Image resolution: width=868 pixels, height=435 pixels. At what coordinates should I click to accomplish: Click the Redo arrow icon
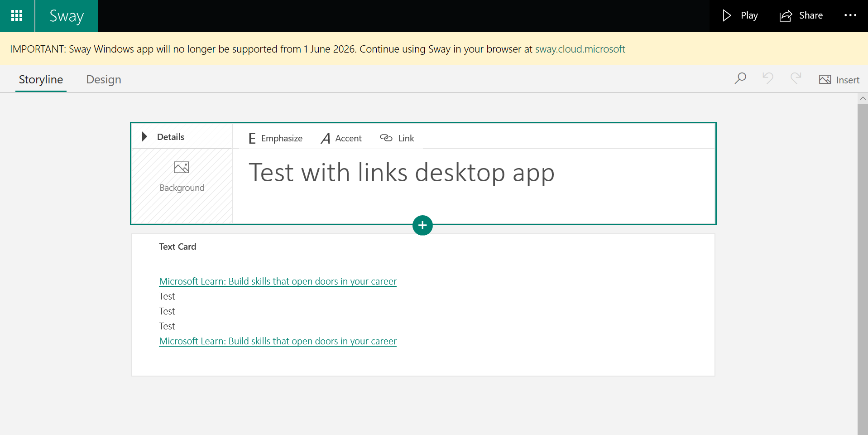pyautogui.click(x=796, y=78)
